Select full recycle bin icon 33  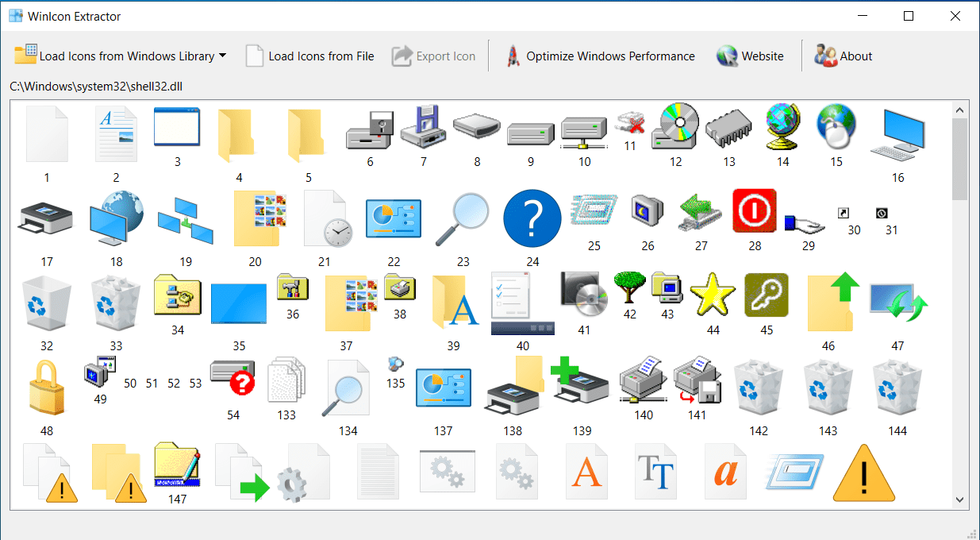(116, 303)
